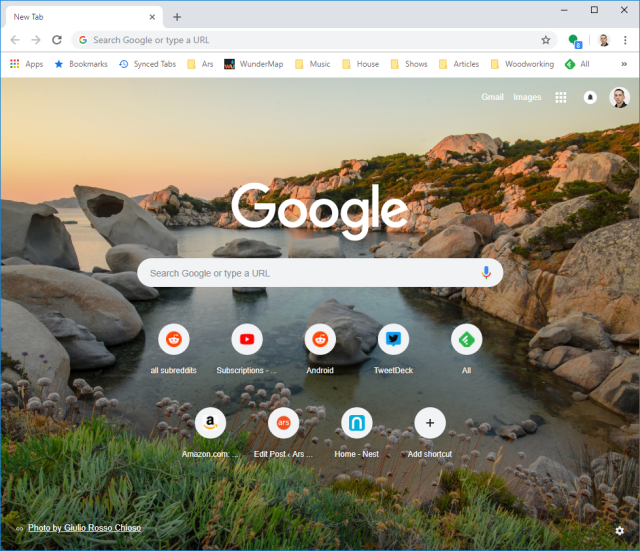
Task: Open the Apps bookmark bar item
Action: tap(26, 64)
